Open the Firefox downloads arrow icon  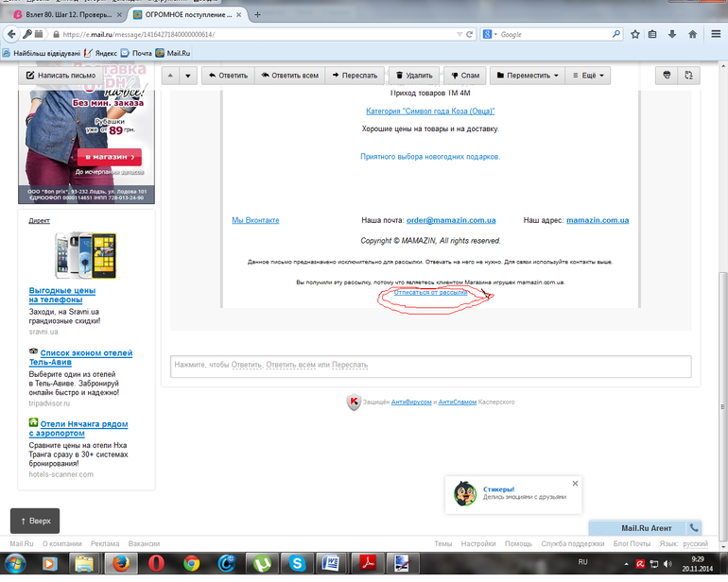coord(674,34)
